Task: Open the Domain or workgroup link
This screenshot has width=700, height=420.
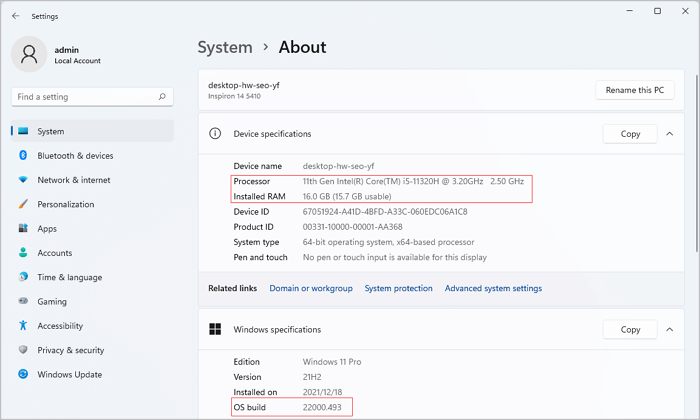Action: (x=311, y=288)
